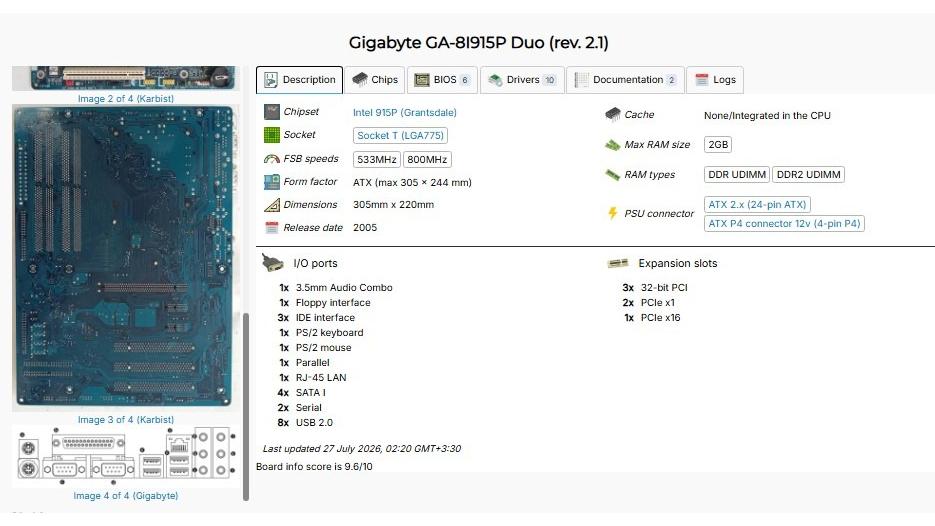Click the Description tab document icon
Viewport: 935px width, 526px height.
[271, 80]
